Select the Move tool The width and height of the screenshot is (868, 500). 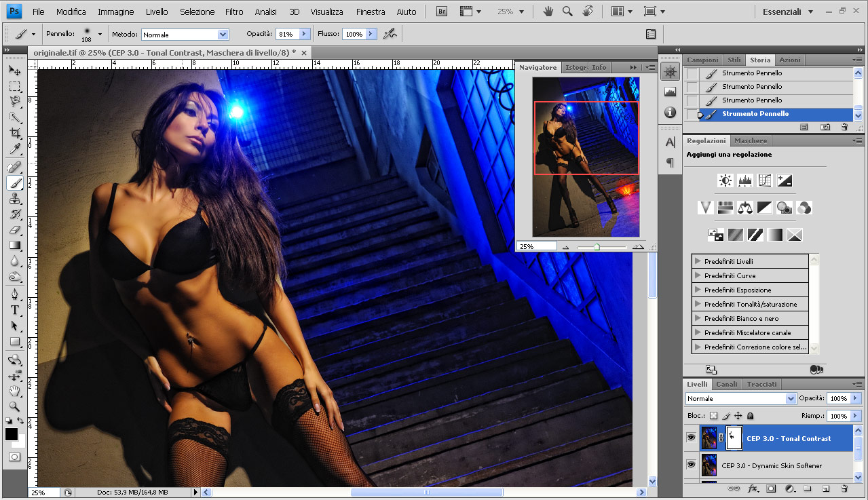click(14, 70)
